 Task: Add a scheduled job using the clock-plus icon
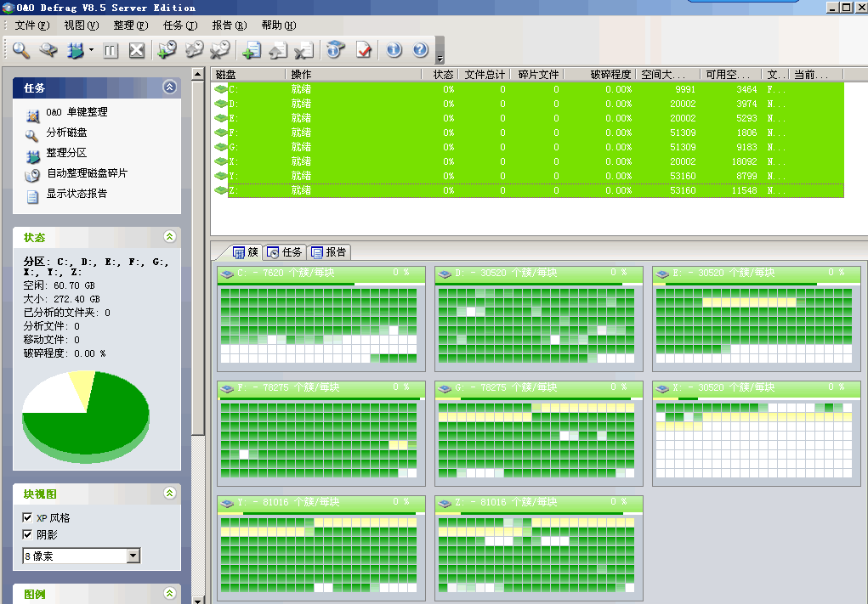[167, 50]
